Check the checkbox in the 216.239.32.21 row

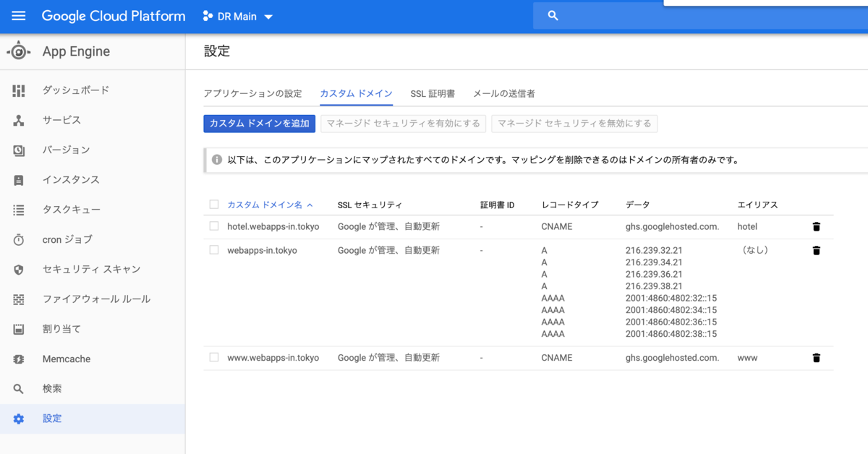(213, 250)
